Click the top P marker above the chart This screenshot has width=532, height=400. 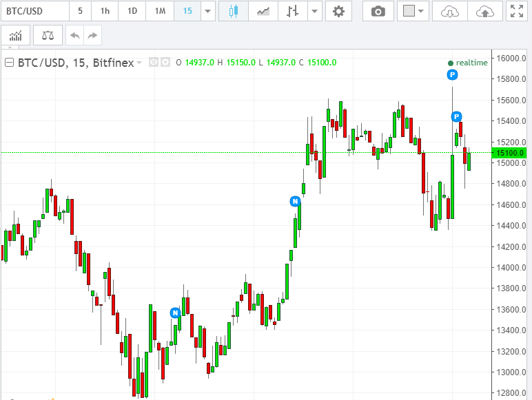coord(452,74)
